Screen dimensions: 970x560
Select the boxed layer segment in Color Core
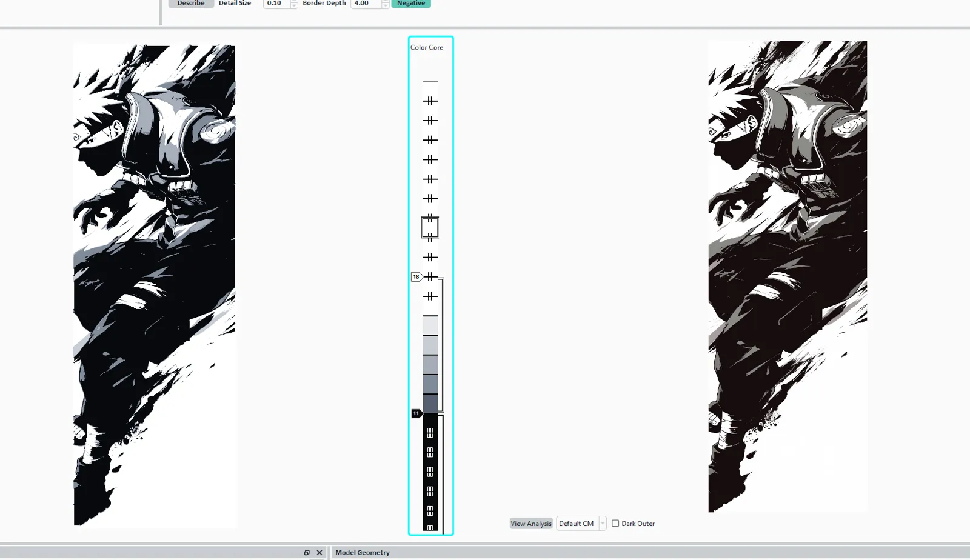[x=430, y=227]
